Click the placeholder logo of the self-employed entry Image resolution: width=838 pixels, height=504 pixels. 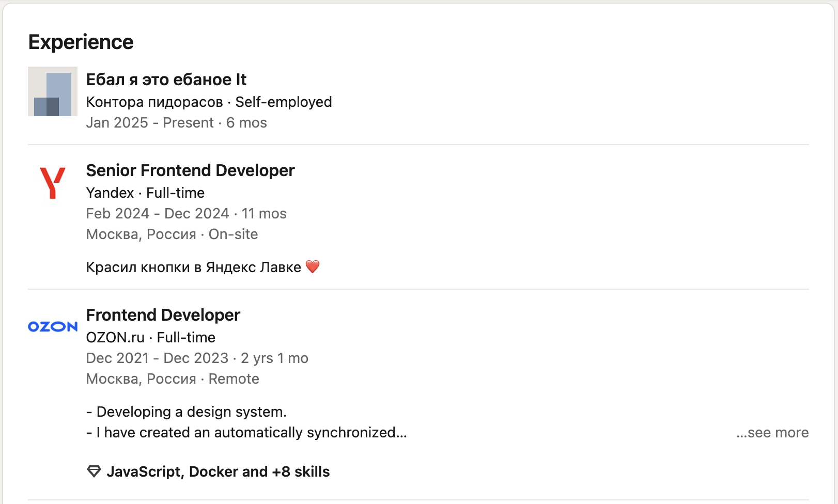(53, 91)
